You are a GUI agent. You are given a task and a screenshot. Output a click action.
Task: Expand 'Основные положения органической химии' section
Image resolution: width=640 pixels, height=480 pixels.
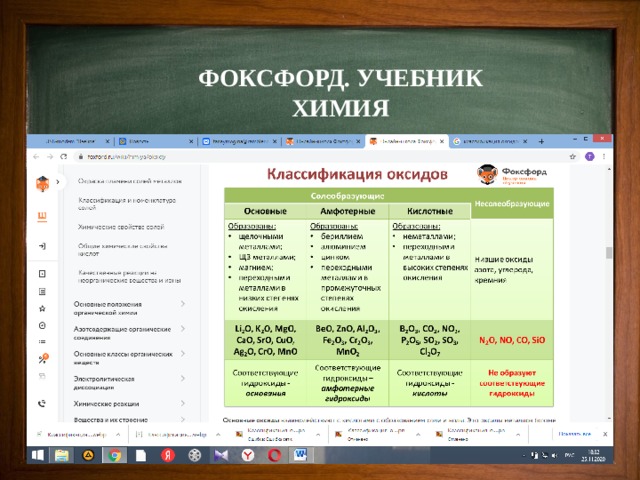182,304
